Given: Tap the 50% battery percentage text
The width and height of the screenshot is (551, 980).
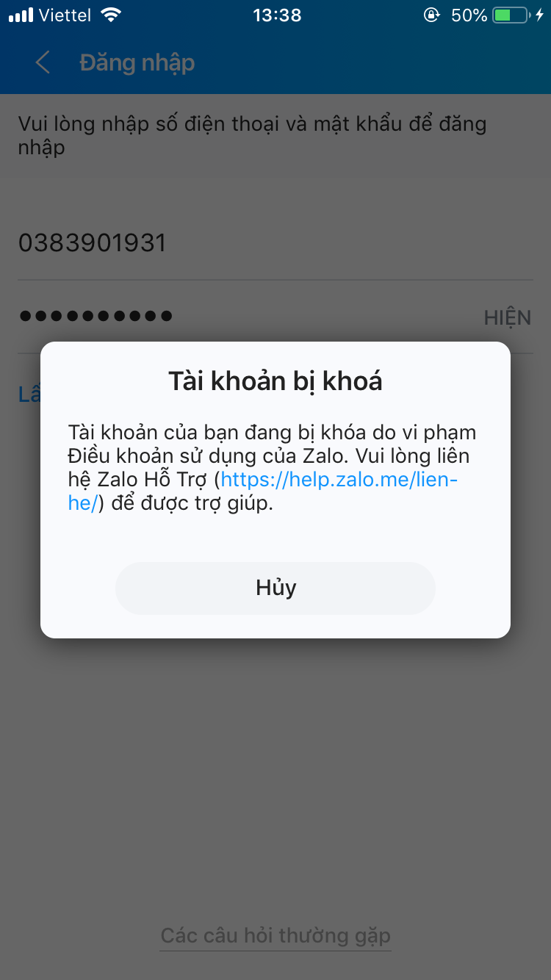Looking at the screenshot, I should pyautogui.click(x=469, y=15).
